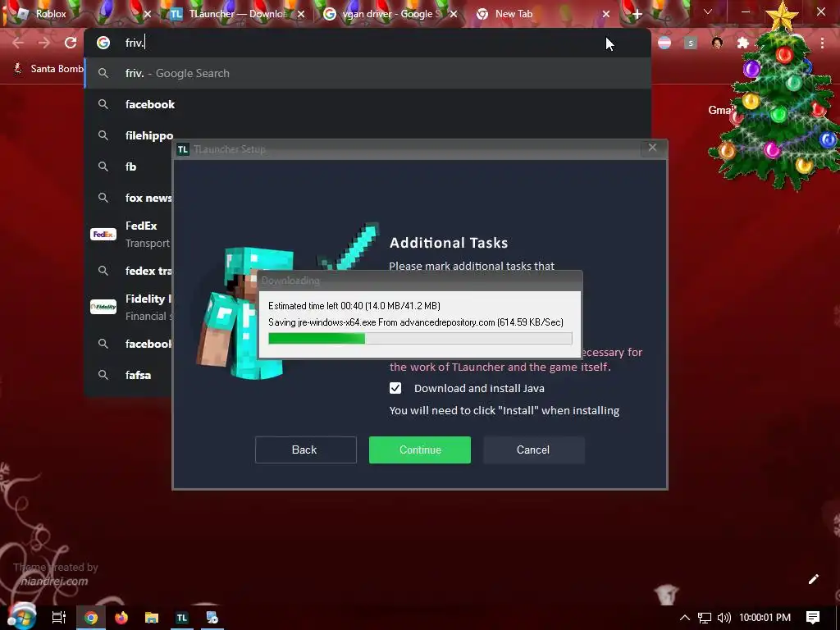Screen dimensions: 840x630
Task: Open Task View from the taskbar
Action: [59, 618]
